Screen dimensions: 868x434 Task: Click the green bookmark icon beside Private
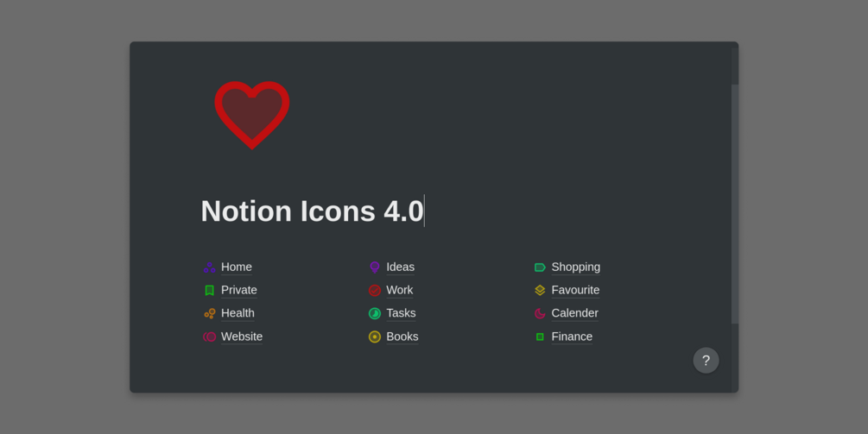[209, 290]
